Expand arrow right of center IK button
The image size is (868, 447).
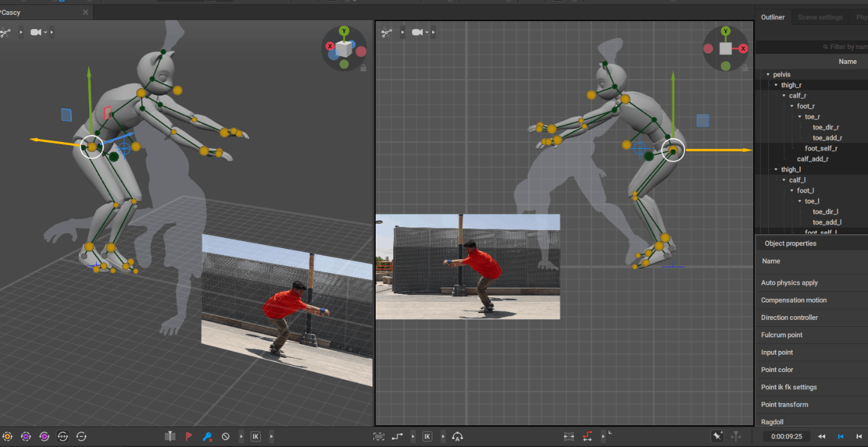[x=443, y=436]
